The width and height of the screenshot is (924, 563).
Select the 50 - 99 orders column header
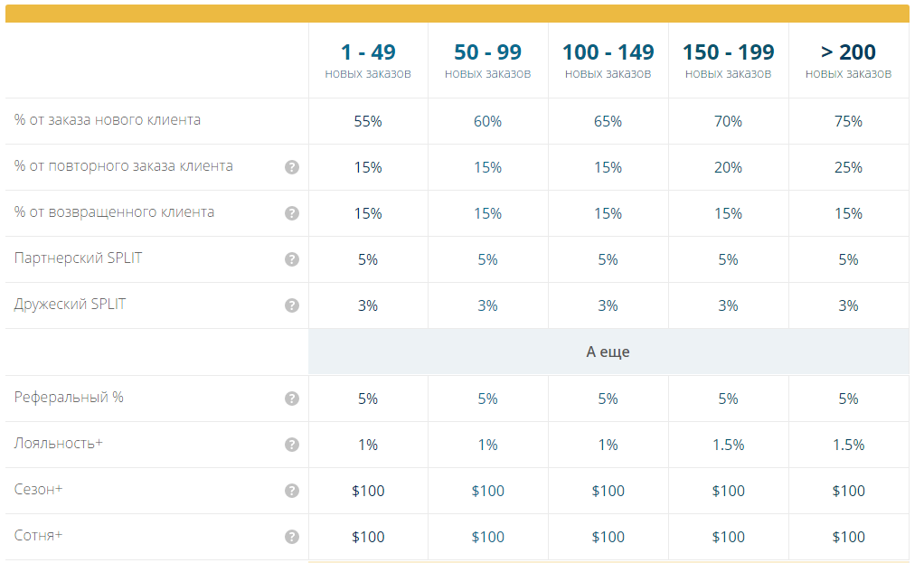tap(487, 60)
